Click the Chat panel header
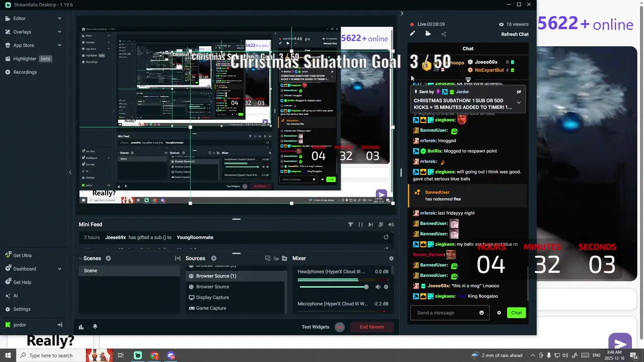644x362 pixels. [x=468, y=49]
